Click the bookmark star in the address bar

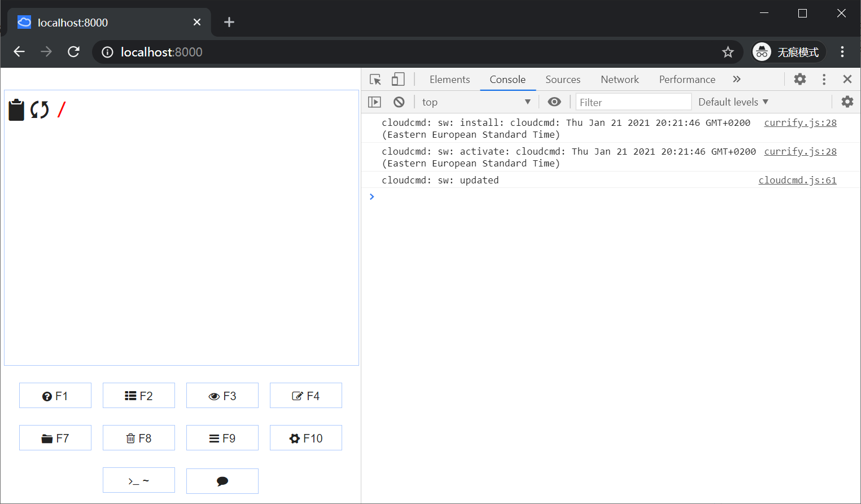point(728,52)
